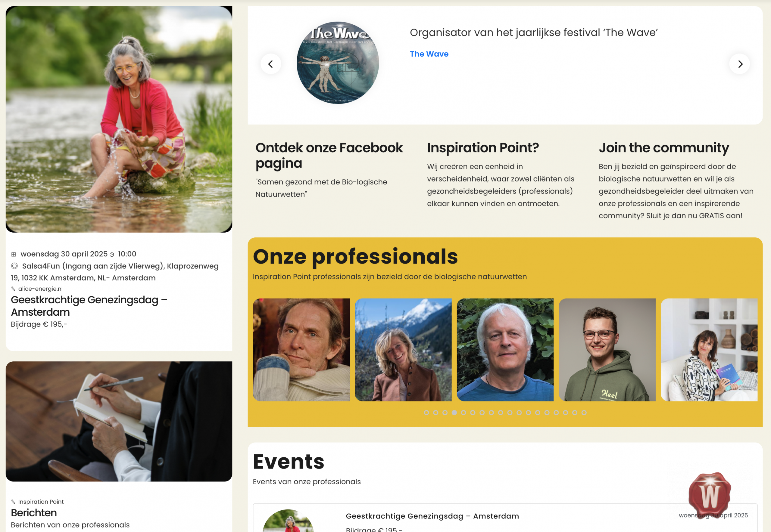Click the pencil icon next to alice-energie.nl
The width and height of the screenshot is (771, 532).
point(13,289)
